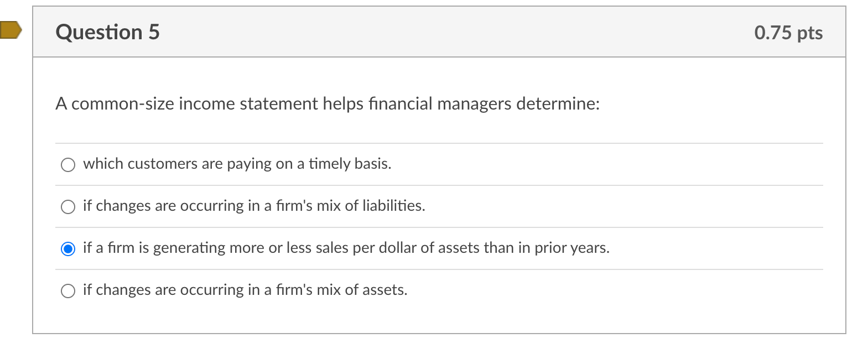Select the radio for timely basis customers
The image size is (868, 343).
point(68,165)
